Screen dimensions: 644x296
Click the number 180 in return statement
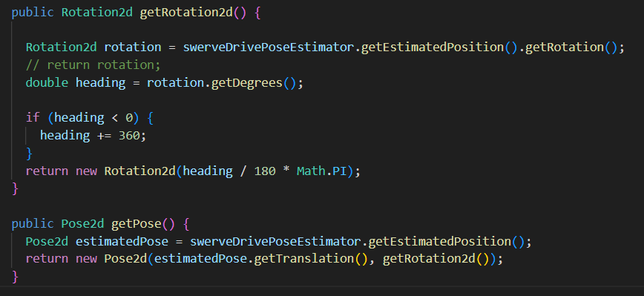(x=265, y=171)
